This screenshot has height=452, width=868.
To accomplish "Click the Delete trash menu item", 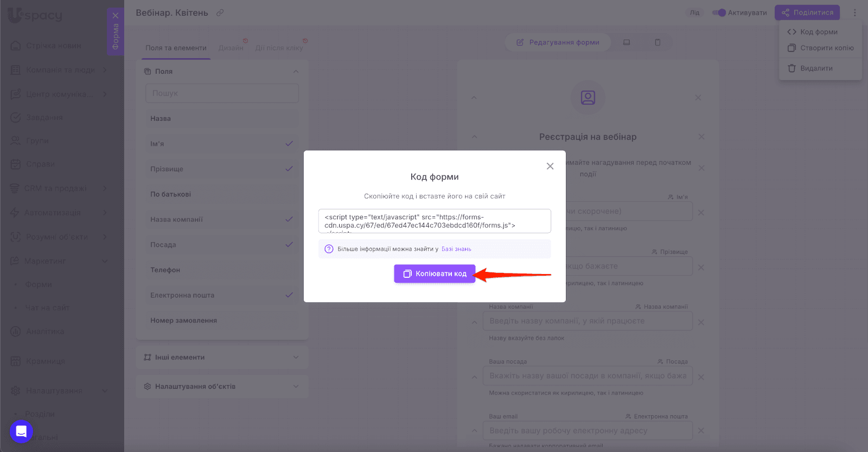I will 816,68.
